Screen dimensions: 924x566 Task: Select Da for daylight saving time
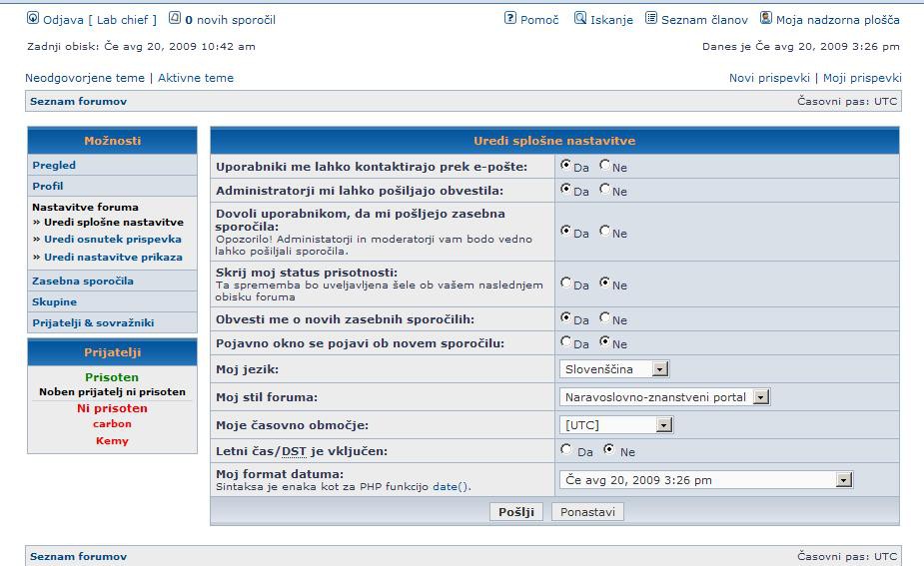pyautogui.click(x=566, y=450)
